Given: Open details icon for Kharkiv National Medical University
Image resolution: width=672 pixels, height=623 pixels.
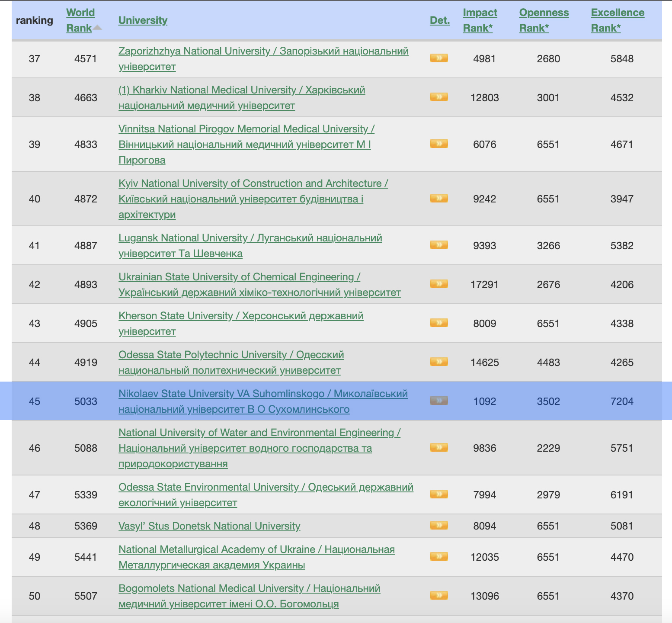Looking at the screenshot, I should coord(438,97).
